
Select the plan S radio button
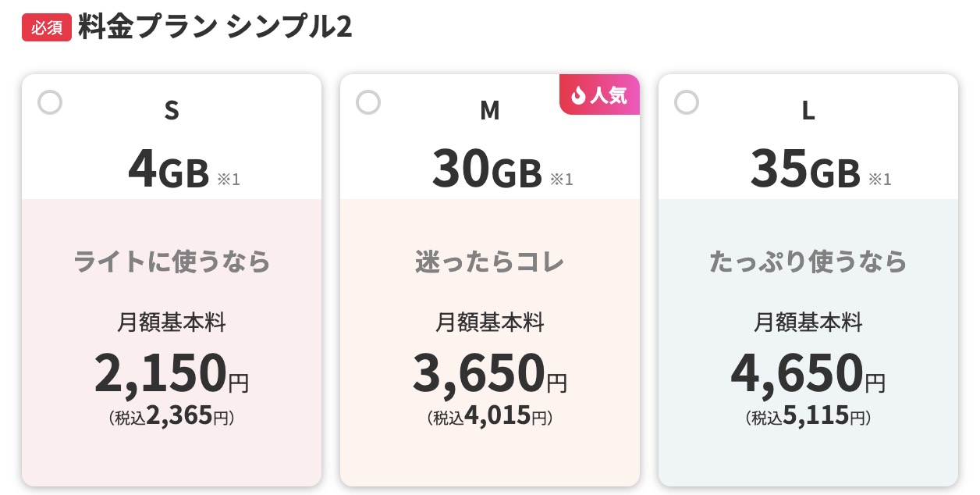point(50,102)
